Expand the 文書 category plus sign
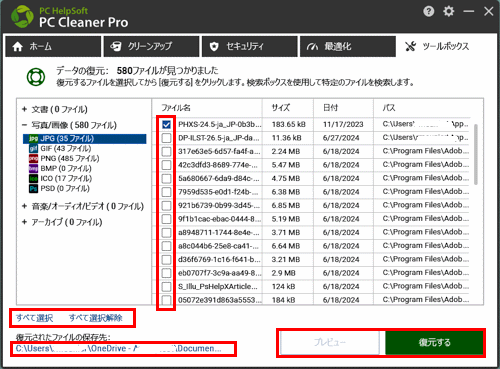This screenshot has width=500, height=369. [x=24, y=109]
